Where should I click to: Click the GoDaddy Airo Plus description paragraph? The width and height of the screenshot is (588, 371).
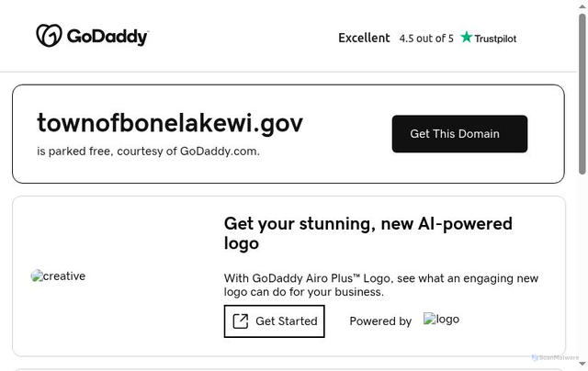pos(381,285)
